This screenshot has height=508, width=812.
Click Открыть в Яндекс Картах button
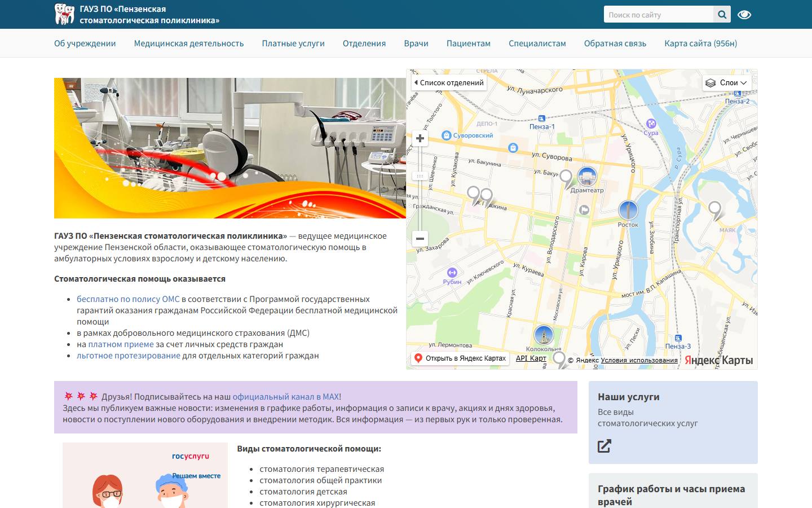[x=460, y=358]
